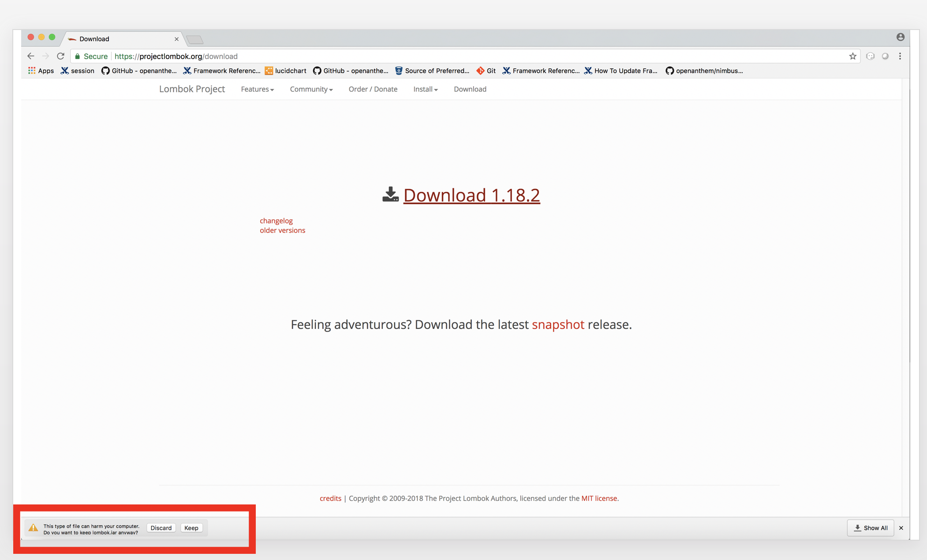Viewport: 927px width, 560px height.
Task: Open the snapshot release link
Action: coord(557,325)
